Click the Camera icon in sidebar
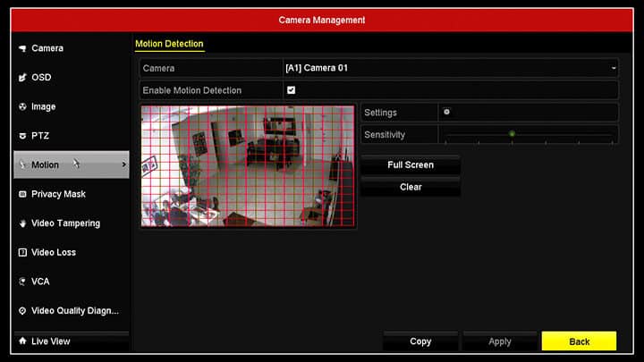644x362 pixels. 22,48
